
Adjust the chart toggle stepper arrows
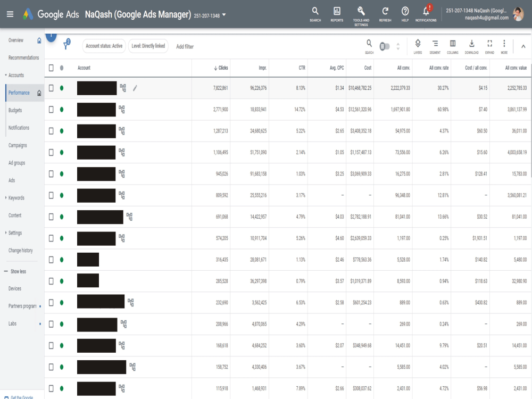[x=398, y=46]
